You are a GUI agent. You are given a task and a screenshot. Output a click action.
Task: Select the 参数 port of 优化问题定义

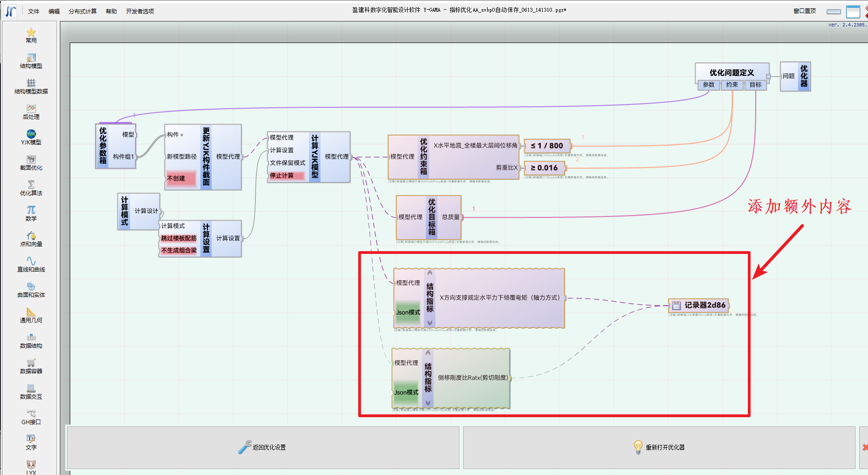[709, 85]
